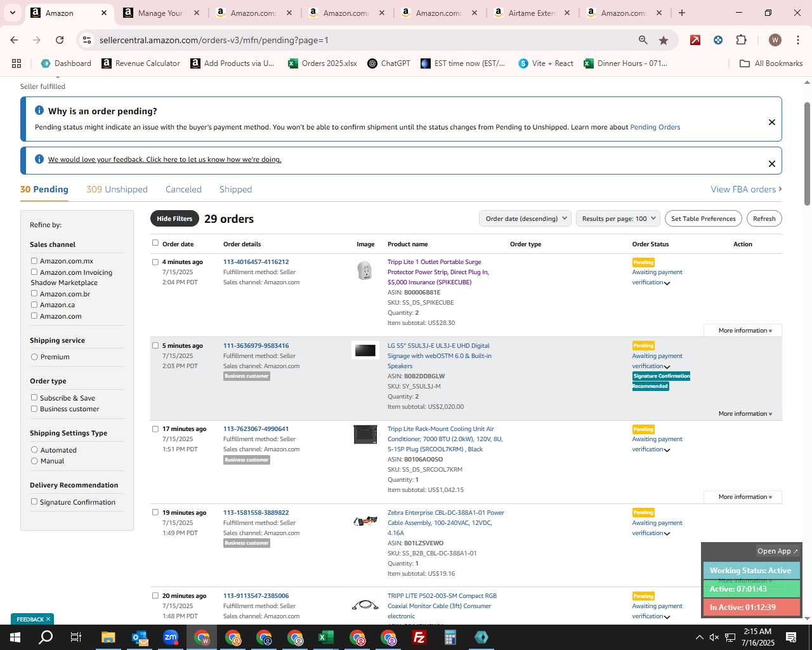This screenshot has width=812, height=650.
Task: Check the Subscribe & Save order type
Action: [34, 397]
